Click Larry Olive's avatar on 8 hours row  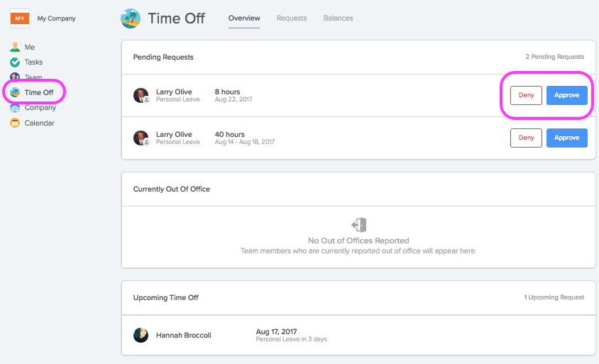[x=141, y=96]
